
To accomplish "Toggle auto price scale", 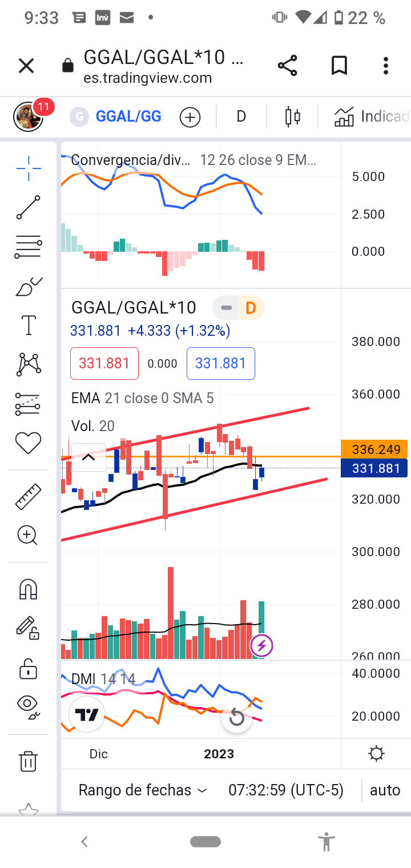I will pyautogui.click(x=385, y=790).
